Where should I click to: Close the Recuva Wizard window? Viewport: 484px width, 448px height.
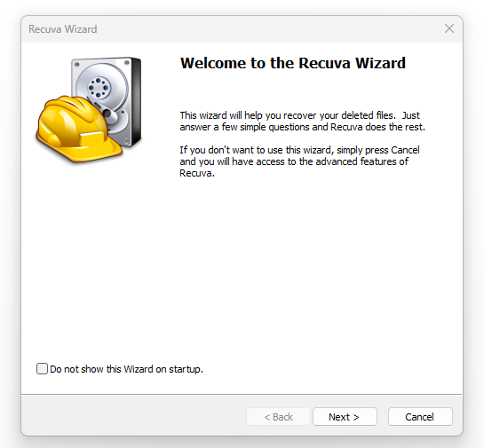point(449,28)
